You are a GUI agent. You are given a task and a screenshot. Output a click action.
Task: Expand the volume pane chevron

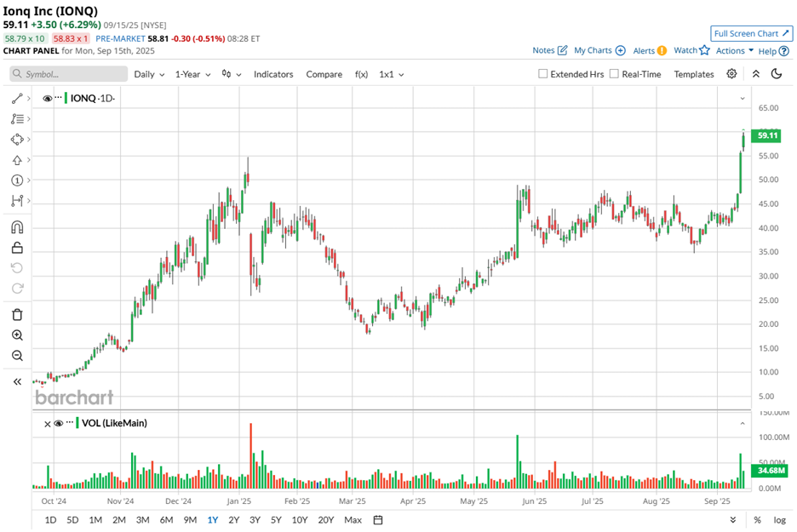(x=743, y=423)
